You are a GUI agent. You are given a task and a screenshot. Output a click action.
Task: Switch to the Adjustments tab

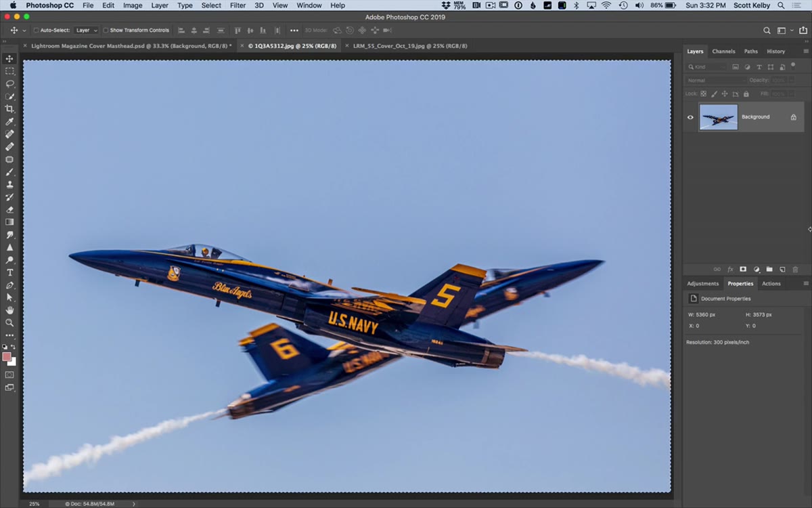coord(703,284)
